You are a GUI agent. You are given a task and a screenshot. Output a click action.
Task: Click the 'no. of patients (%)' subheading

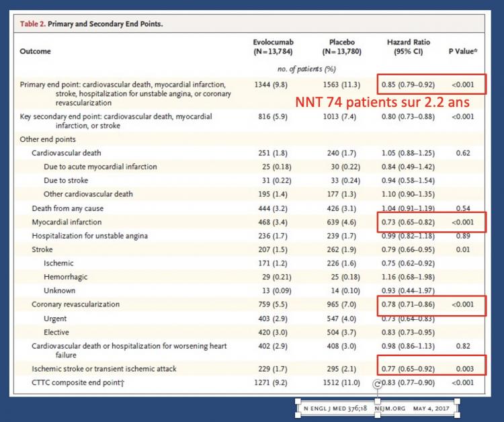click(306, 69)
